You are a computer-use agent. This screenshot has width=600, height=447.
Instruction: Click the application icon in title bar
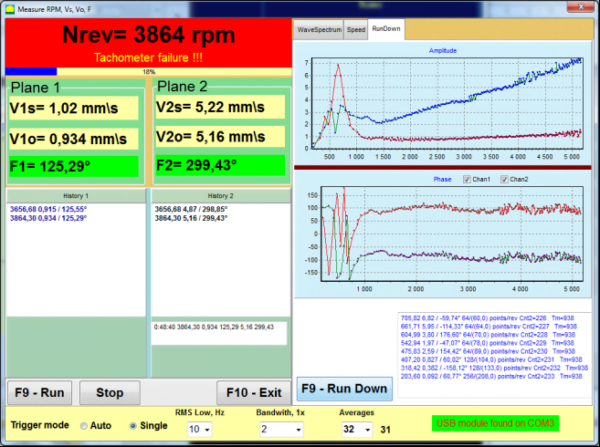point(8,8)
